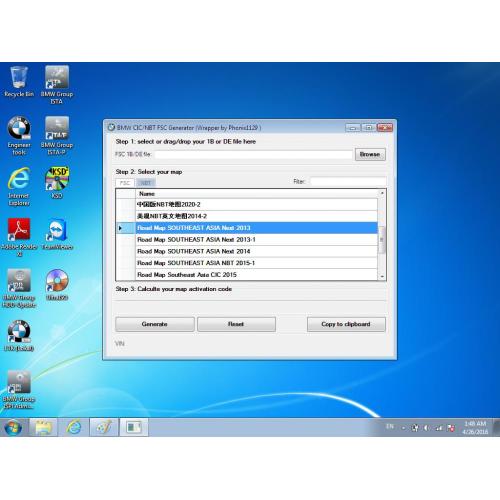The height and width of the screenshot is (500, 500).
Task: Click the volume speaker tray icon
Action: pos(426,428)
